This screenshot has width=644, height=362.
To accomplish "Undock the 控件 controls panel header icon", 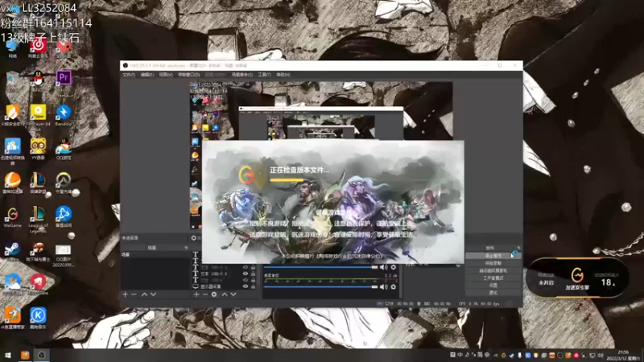I will [x=518, y=248].
